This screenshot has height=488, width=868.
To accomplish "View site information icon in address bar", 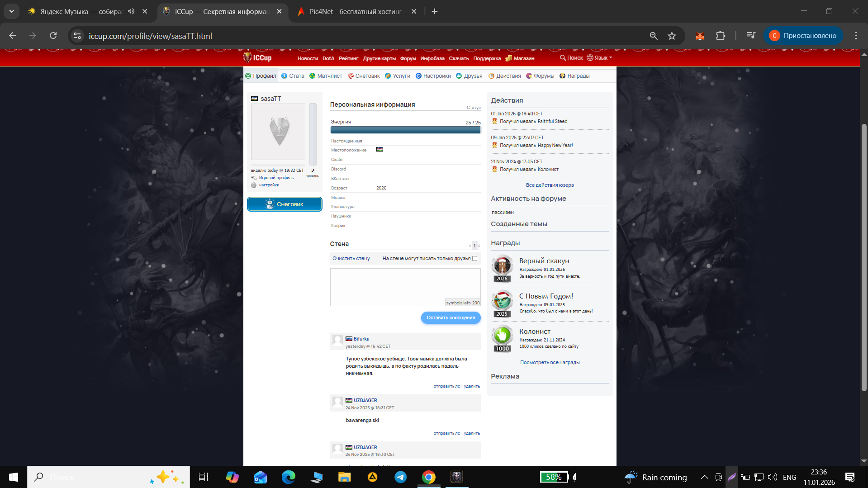I will click(77, 36).
